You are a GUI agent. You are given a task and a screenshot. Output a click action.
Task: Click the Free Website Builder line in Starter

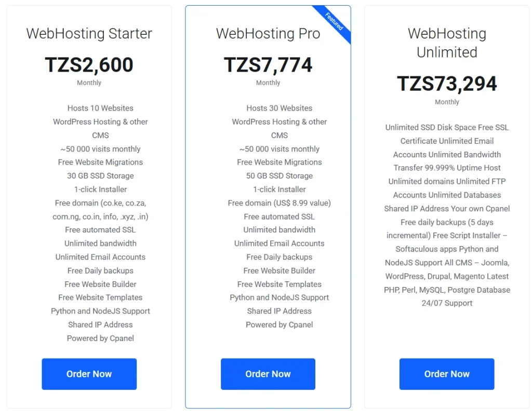[x=100, y=284]
